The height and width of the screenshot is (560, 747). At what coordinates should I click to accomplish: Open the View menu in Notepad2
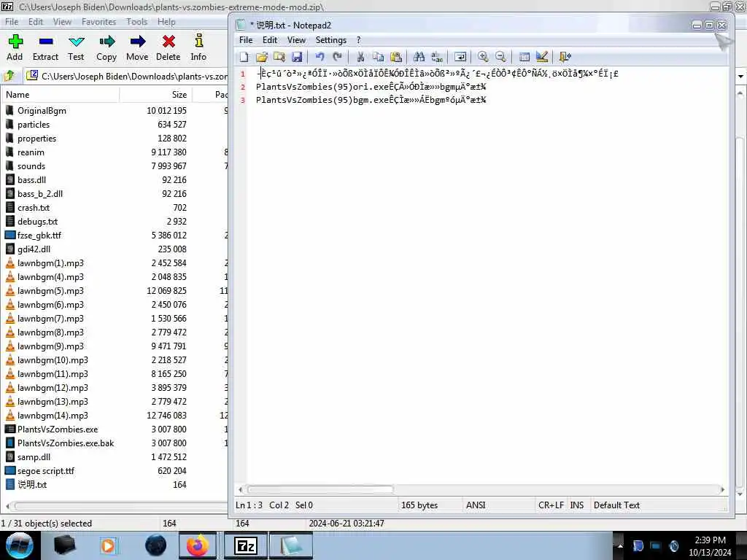pos(296,40)
